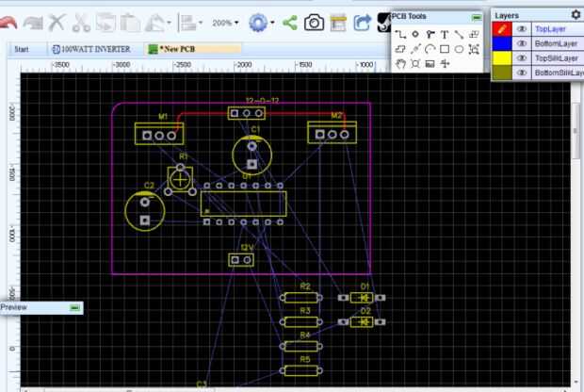Select BottomSilkLayer in the Layers list
The image size is (584, 392).
[x=560, y=73]
